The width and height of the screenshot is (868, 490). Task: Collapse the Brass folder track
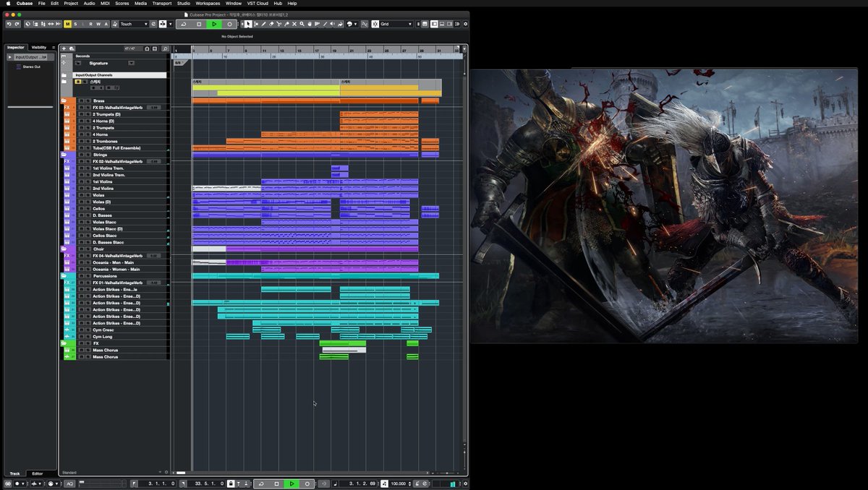[64, 100]
